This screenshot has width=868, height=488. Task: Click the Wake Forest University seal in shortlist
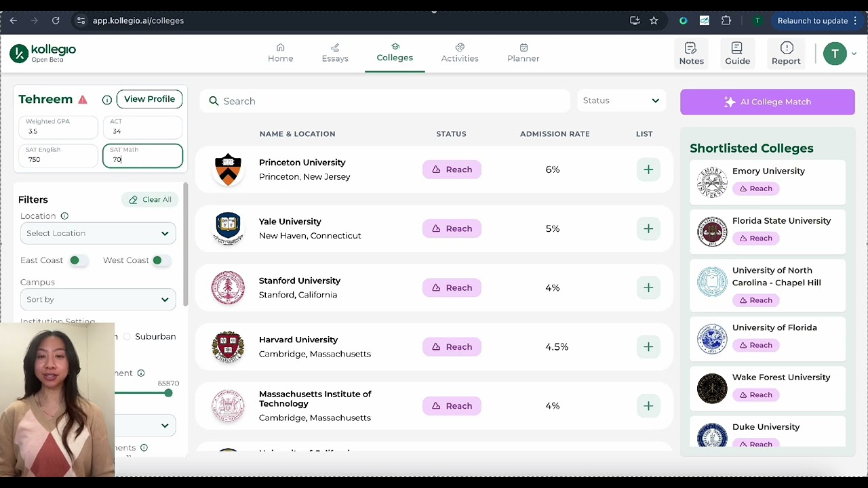coord(712,388)
